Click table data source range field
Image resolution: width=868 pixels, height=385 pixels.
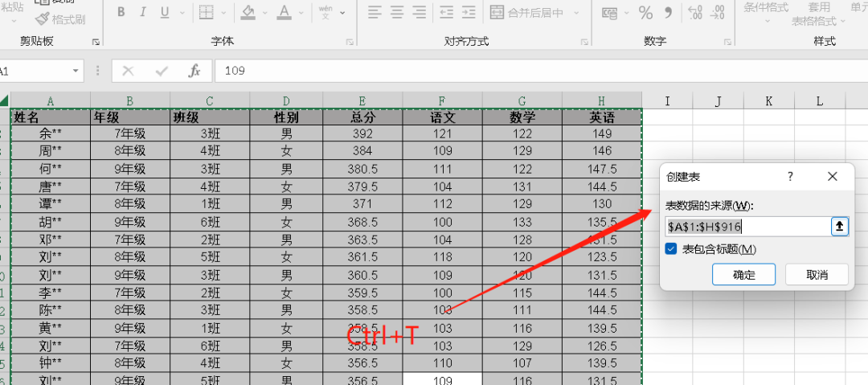(748, 226)
